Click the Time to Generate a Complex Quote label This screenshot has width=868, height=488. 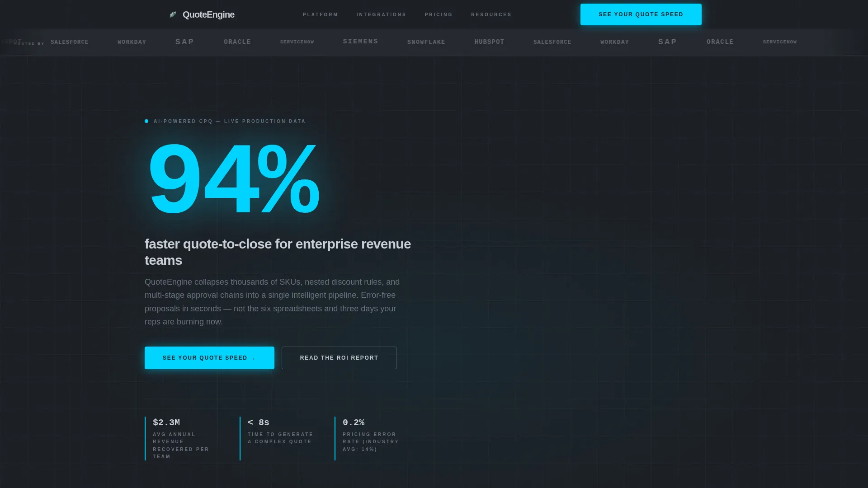tap(280, 438)
